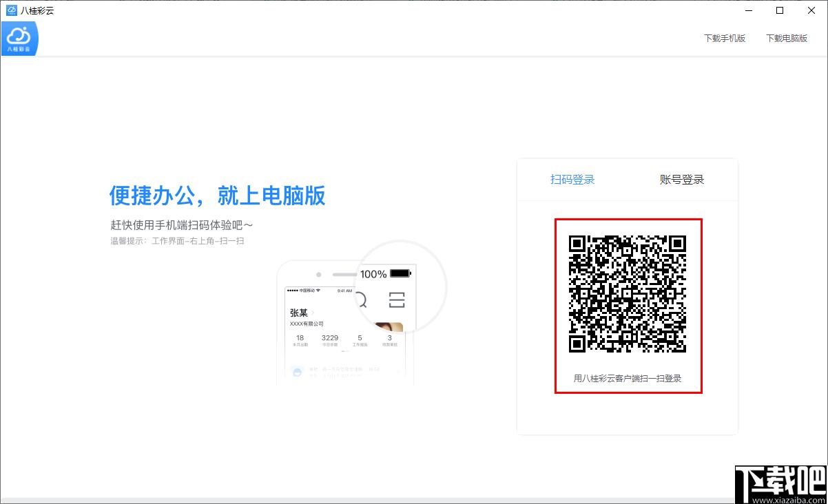The image size is (828, 504).
Task: Click the 赶快使用手机端扫码体验吧 text
Action: 182,225
